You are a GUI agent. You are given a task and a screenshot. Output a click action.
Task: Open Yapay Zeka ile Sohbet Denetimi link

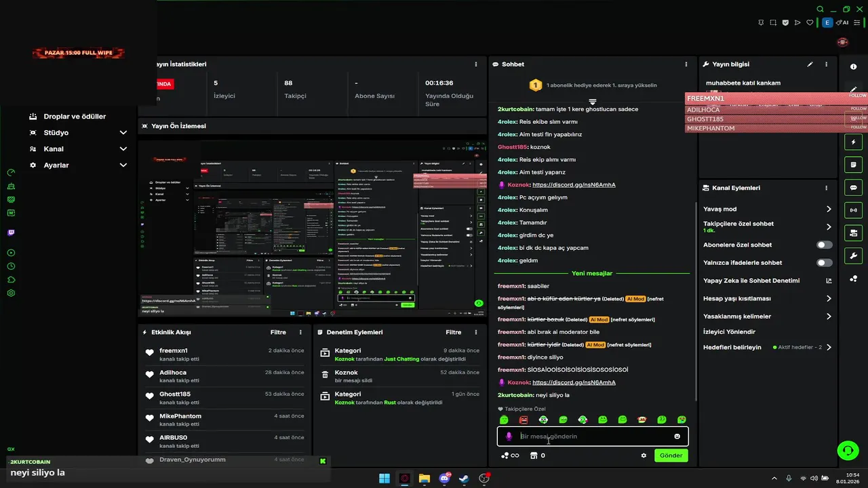751,281
